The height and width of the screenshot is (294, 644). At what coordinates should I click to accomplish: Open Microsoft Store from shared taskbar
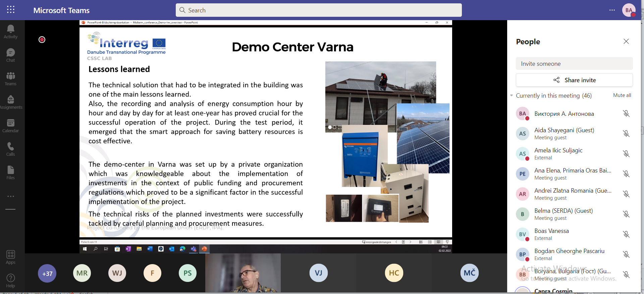pos(117,249)
